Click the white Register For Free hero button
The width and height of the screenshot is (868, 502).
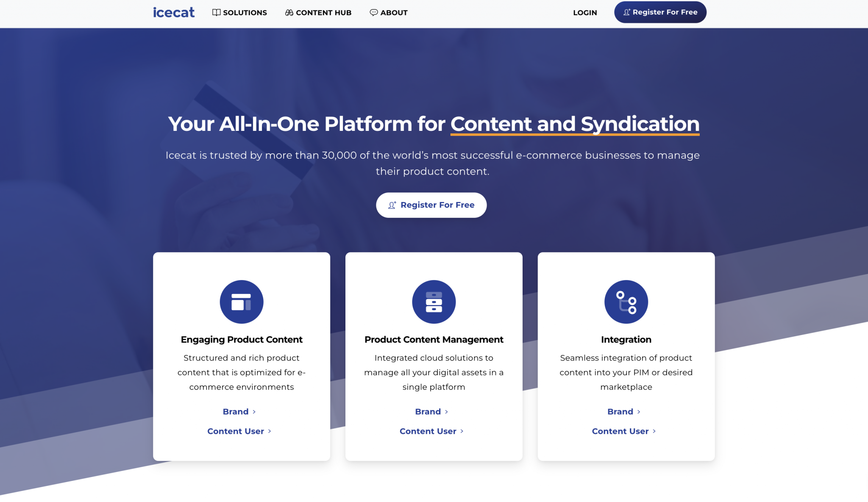431,205
